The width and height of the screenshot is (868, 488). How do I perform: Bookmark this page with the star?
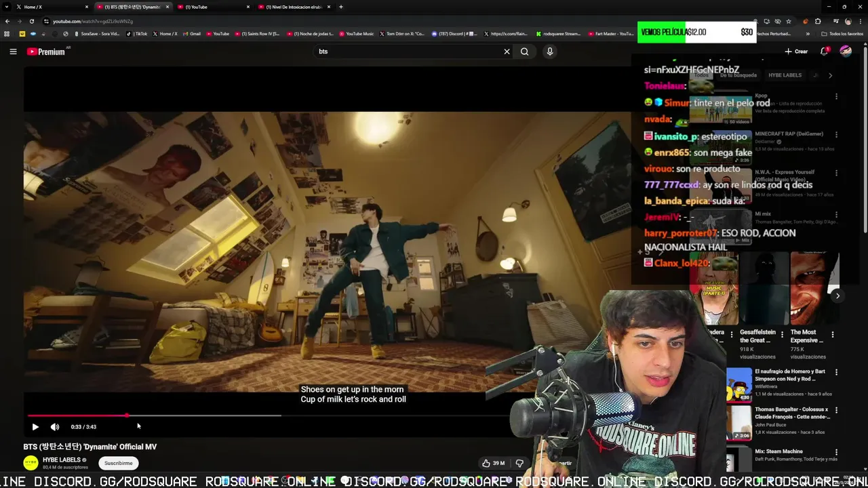[789, 22]
